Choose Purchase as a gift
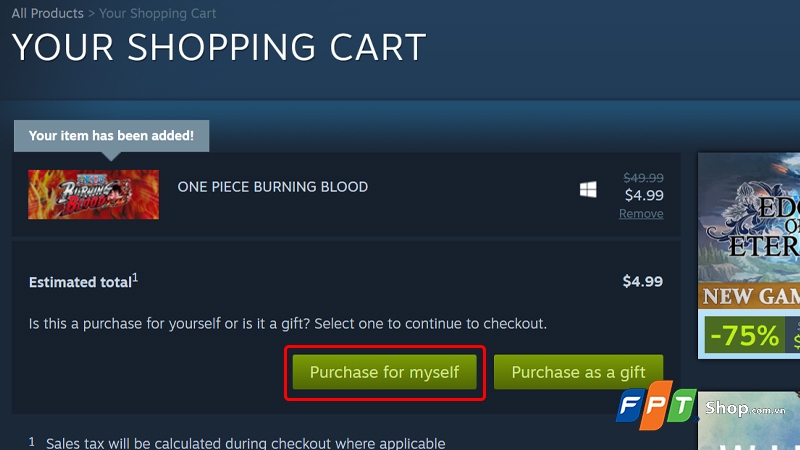The height and width of the screenshot is (450, 800). (x=578, y=372)
